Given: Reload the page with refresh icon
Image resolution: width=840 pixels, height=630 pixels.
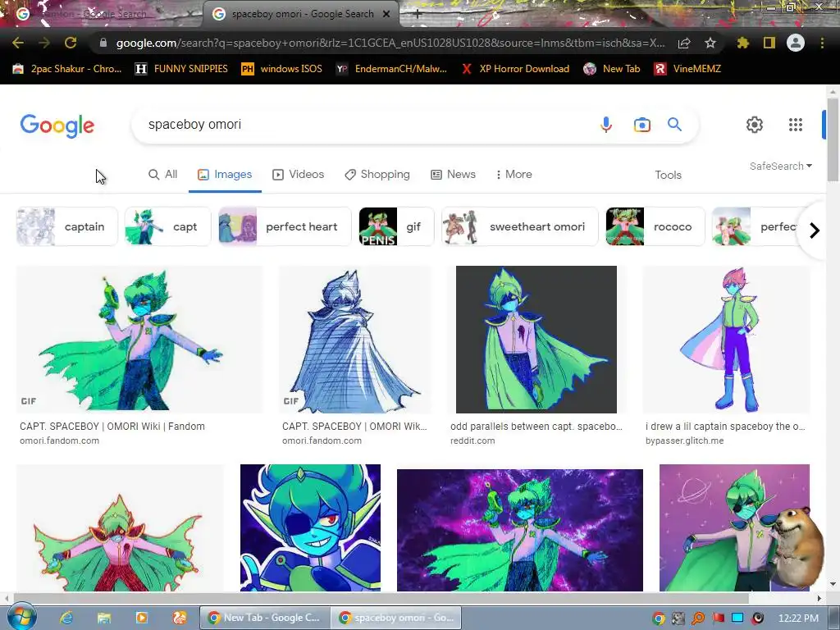Looking at the screenshot, I should [x=71, y=43].
